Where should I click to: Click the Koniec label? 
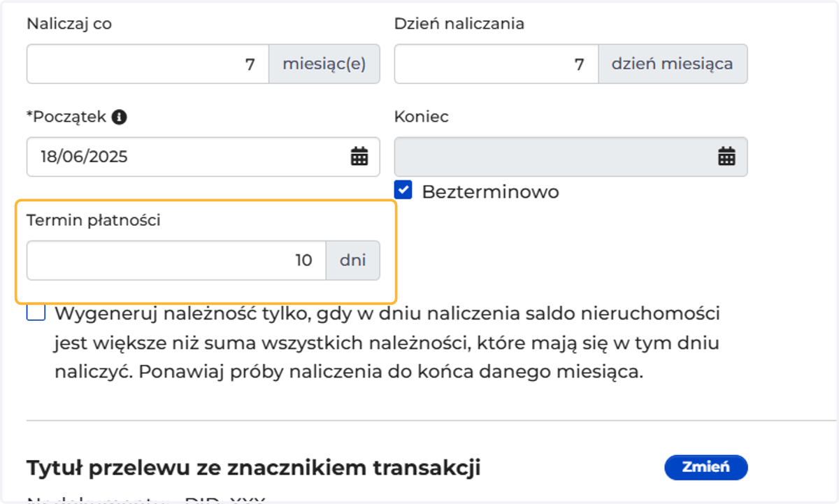422,117
